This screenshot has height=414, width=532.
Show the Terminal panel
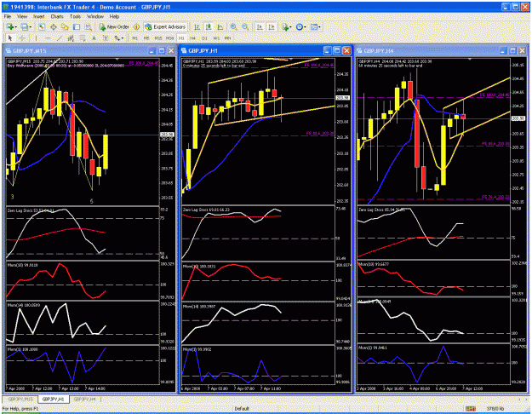pyautogui.click(x=77, y=26)
